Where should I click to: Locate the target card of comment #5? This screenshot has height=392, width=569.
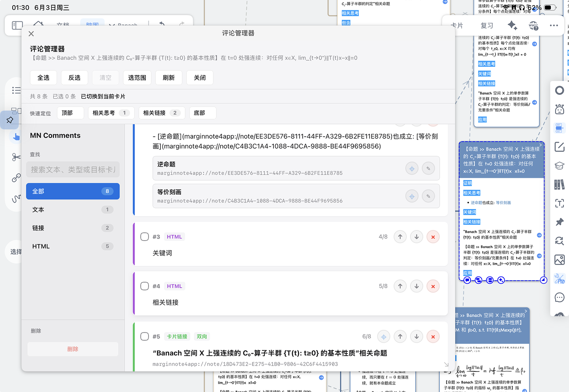384,337
